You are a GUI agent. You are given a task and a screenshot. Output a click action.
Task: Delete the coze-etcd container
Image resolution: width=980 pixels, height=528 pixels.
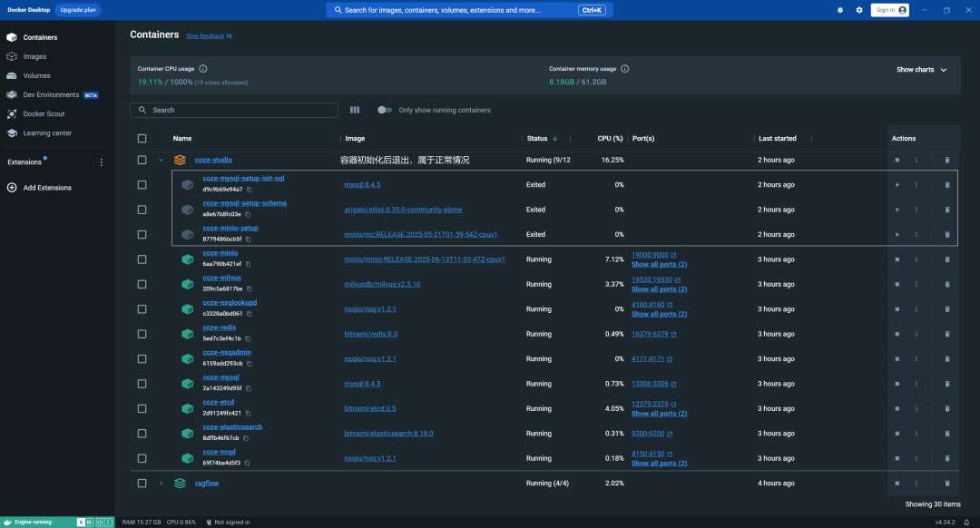(946, 408)
